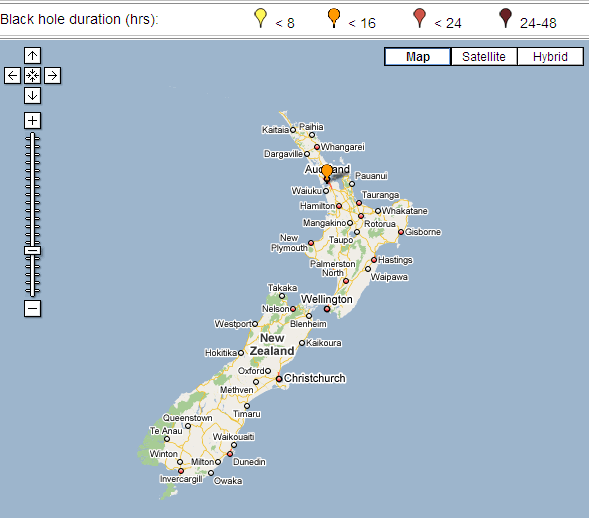This screenshot has width=589, height=518.
Task: Click the 'Takaka' map label
Action: [282, 288]
